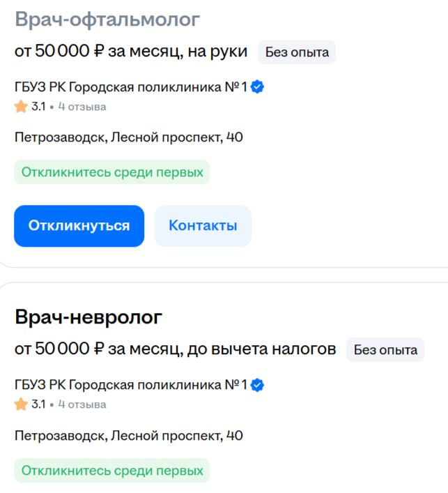Open the Врач-невролог vacancy title

click(x=88, y=317)
